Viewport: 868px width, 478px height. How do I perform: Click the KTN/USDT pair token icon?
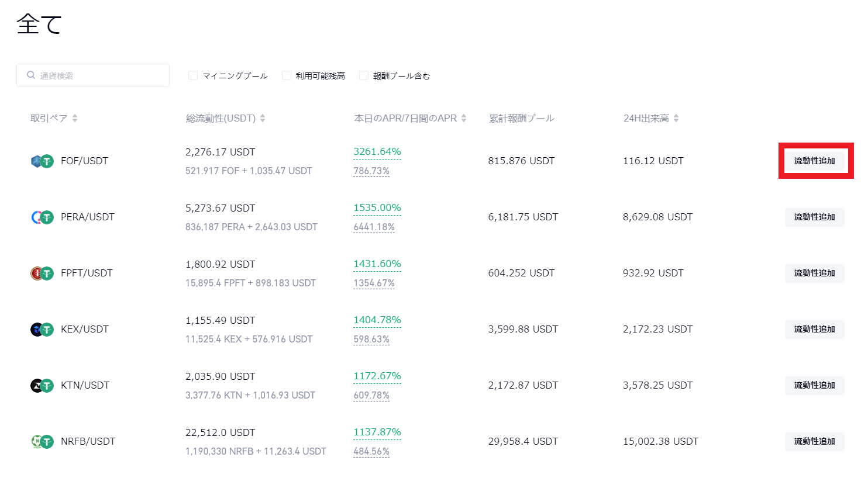(x=42, y=386)
